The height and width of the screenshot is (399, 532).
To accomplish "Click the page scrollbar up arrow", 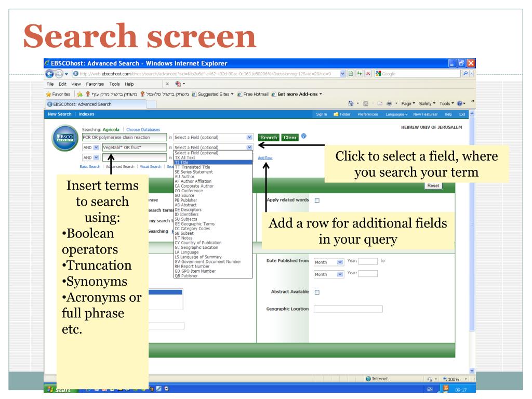I will pos(472,113).
